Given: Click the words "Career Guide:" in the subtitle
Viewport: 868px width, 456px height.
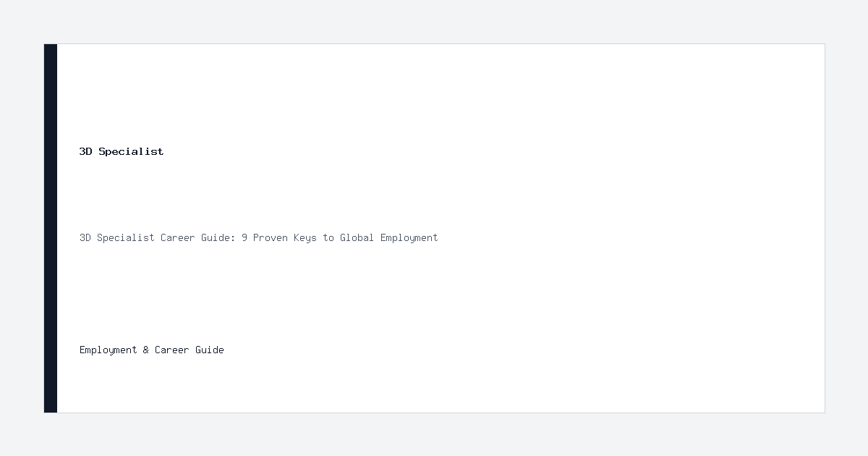Looking at the screenshot, I should click(x=198, y=237).
